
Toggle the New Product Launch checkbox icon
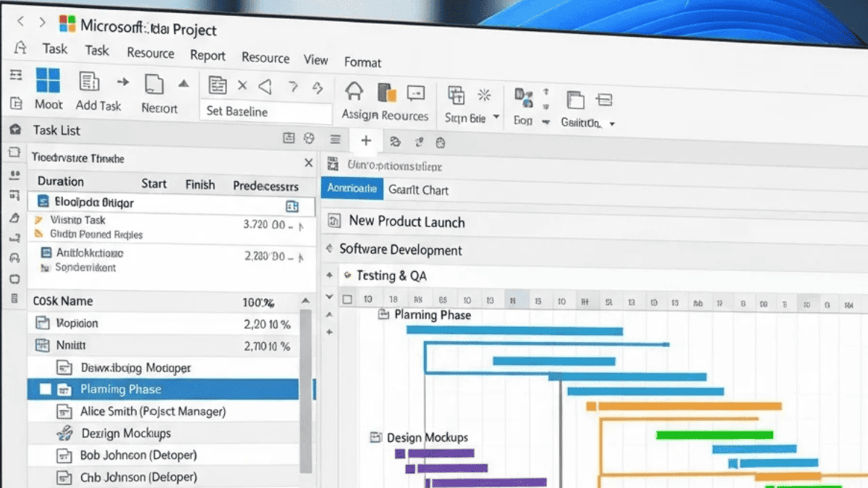coord(333,221)
